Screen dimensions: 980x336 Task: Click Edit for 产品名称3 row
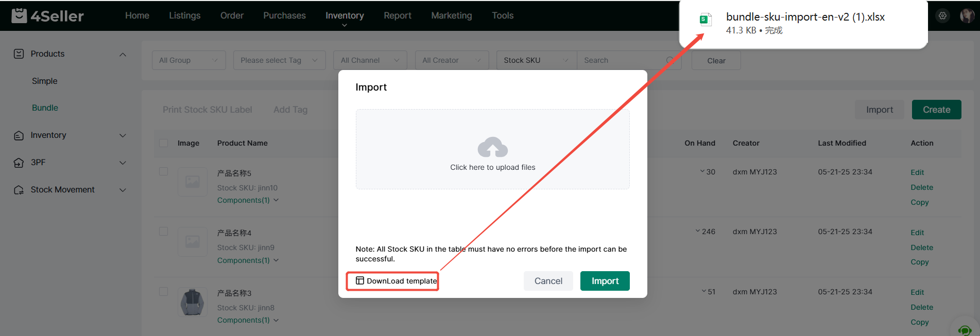[x=917, y=292]
